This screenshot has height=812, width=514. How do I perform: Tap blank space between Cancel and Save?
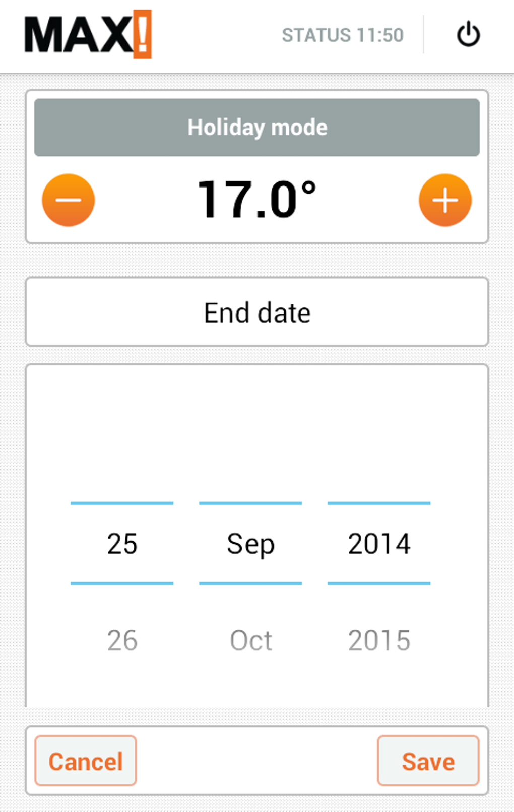tap(257, 761)
